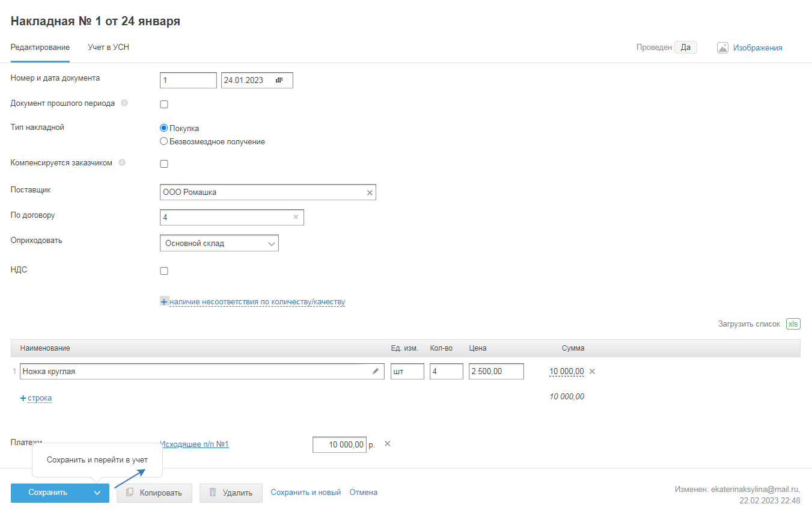
Task: Click the Ед. изм. column header
Action: pos(404,348)
